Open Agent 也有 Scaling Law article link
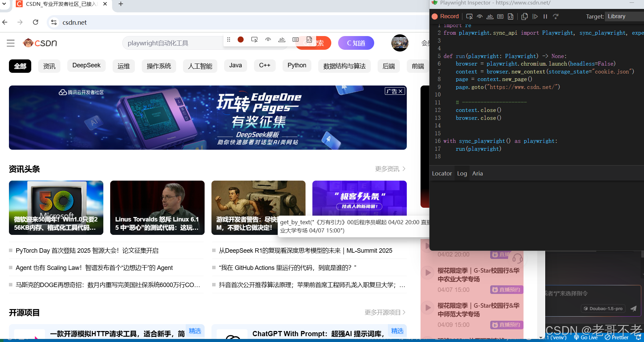Image resolution: width=644 pixels, height=342 pixels. point(94,268)
